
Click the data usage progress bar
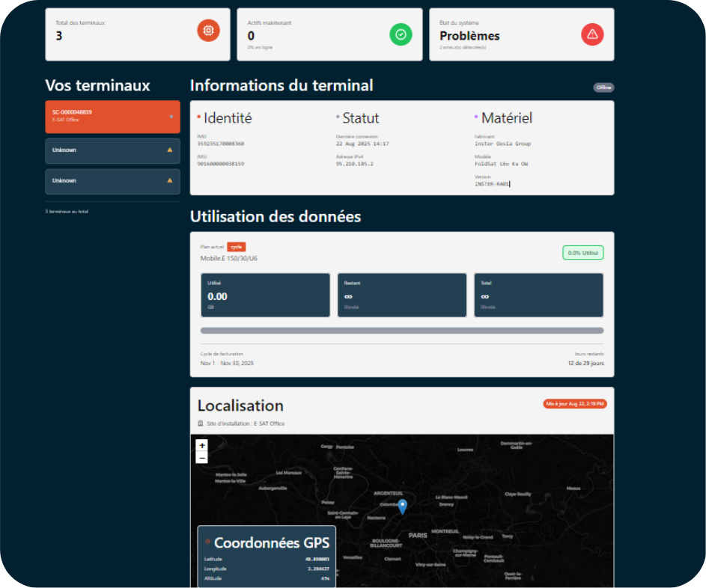(401, 330)
